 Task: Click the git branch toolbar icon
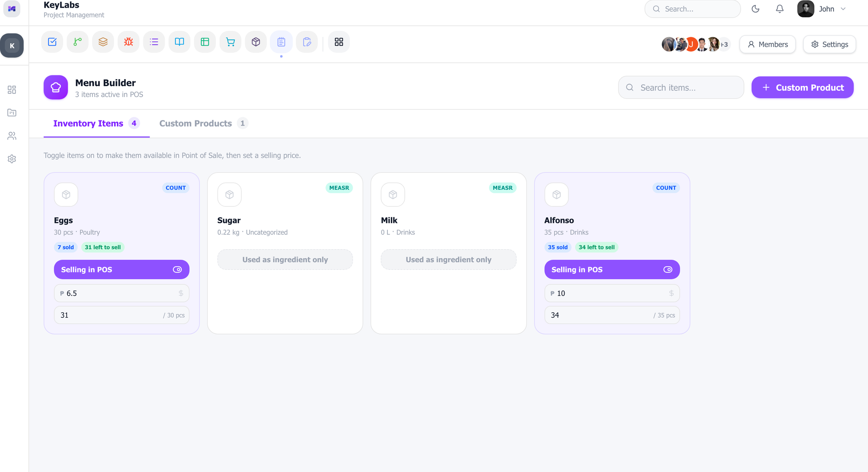(78, 42)
